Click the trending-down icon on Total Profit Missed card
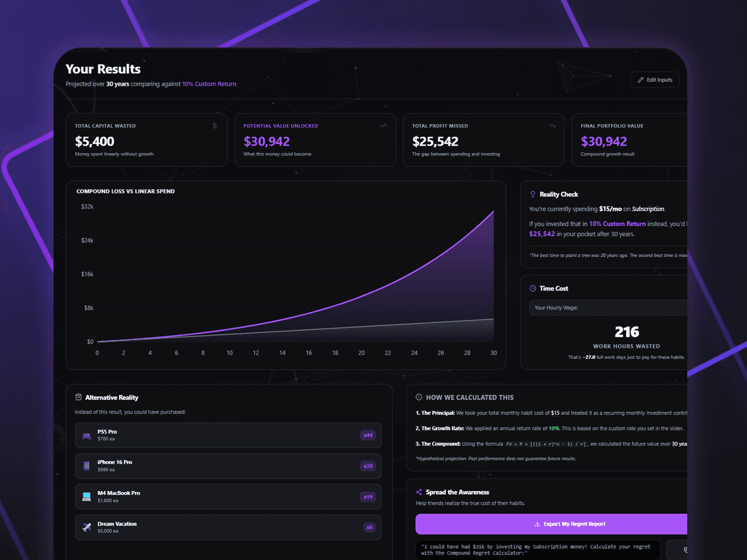 [x=552, y=126]
